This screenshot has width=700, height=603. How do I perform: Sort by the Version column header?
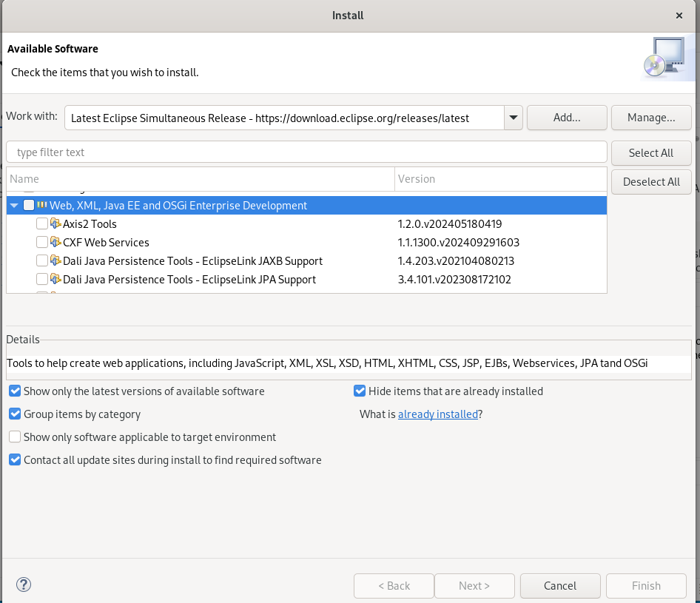pyautogui.click(x=500, y=179)
